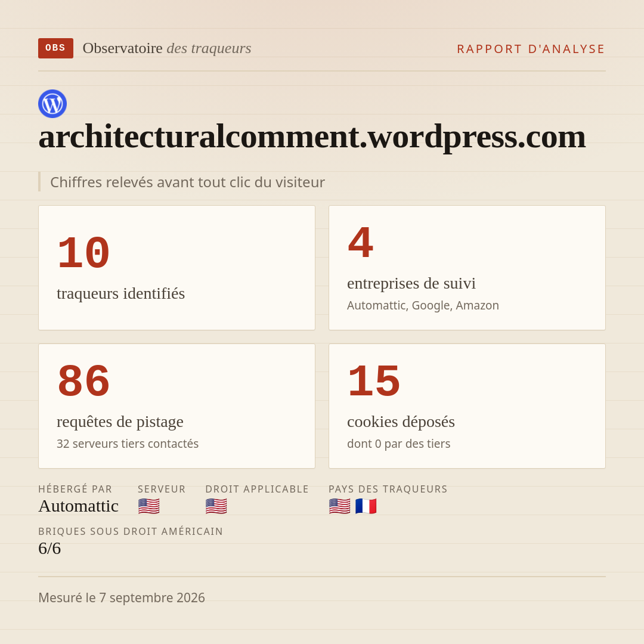Click the 'Hébergé par' label

(75, 489)
